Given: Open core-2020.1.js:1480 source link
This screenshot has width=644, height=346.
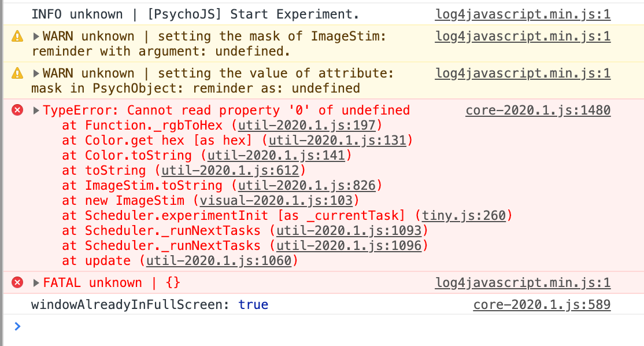Looking at the screenshot, I should [538, 110].
